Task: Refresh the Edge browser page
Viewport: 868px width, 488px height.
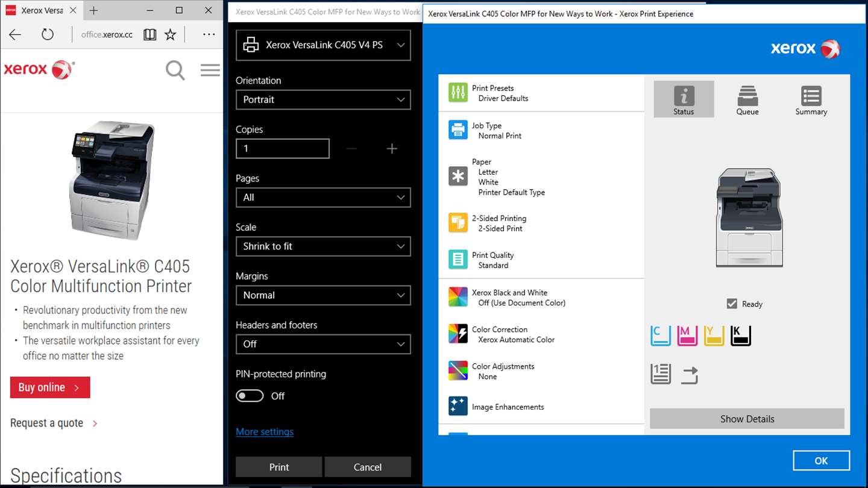Action: coord(48,34)
